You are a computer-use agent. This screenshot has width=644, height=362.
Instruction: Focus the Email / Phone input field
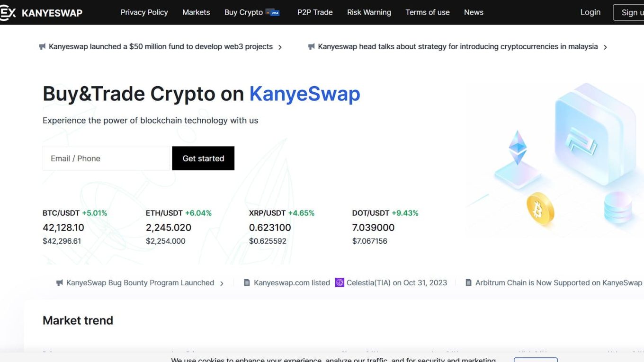[106, 158]
